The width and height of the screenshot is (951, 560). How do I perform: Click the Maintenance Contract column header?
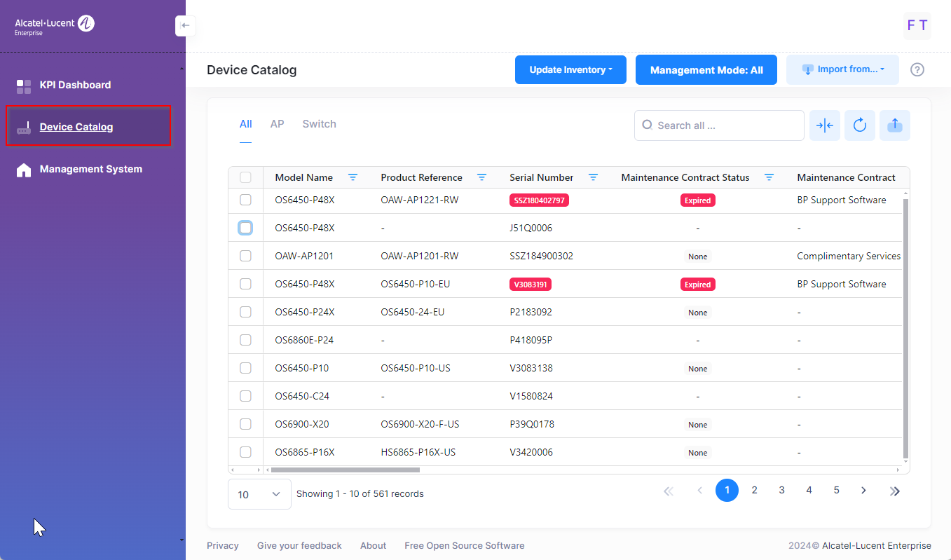click(x=846, y=177)
